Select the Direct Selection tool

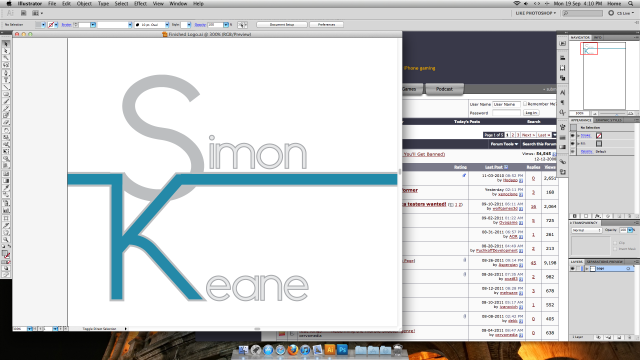(x=6, y=51)
